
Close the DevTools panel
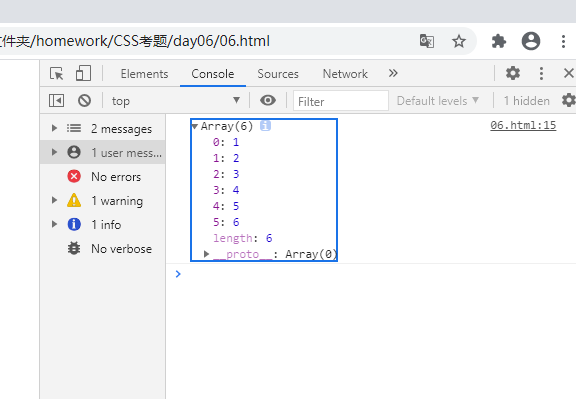click(569, 73)
